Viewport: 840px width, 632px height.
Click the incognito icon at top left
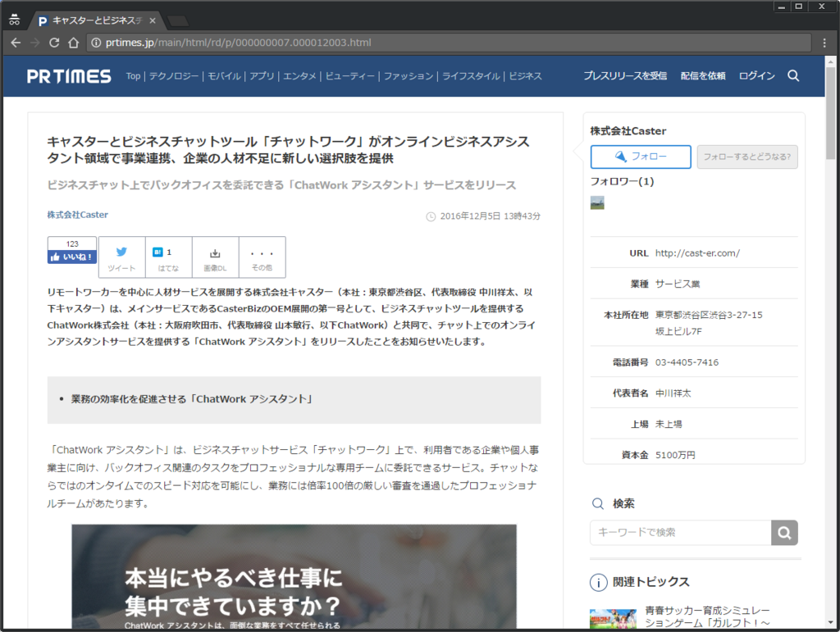click(15, 20)
